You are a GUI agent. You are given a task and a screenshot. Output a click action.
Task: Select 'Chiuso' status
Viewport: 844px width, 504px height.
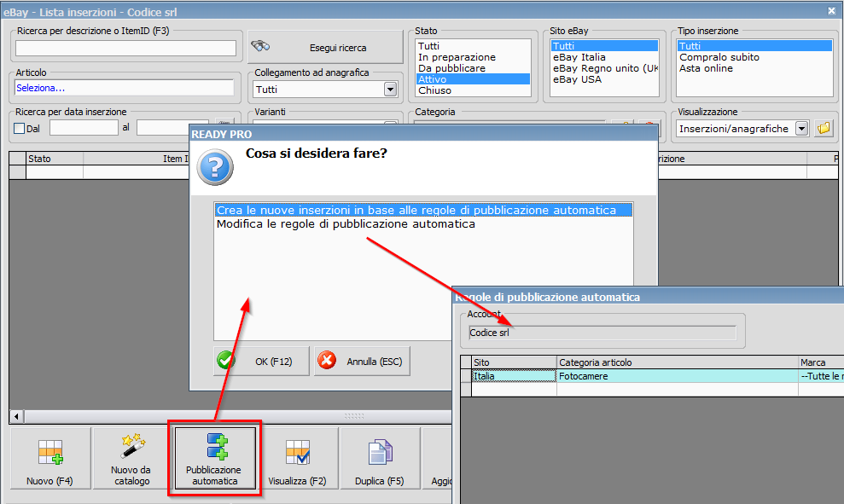click(x=473, y=90)
